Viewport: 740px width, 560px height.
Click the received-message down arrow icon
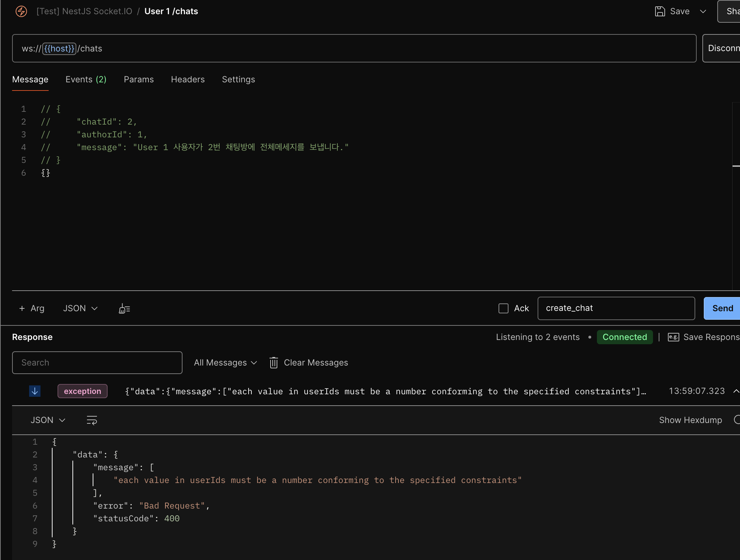tap(35, 391)
